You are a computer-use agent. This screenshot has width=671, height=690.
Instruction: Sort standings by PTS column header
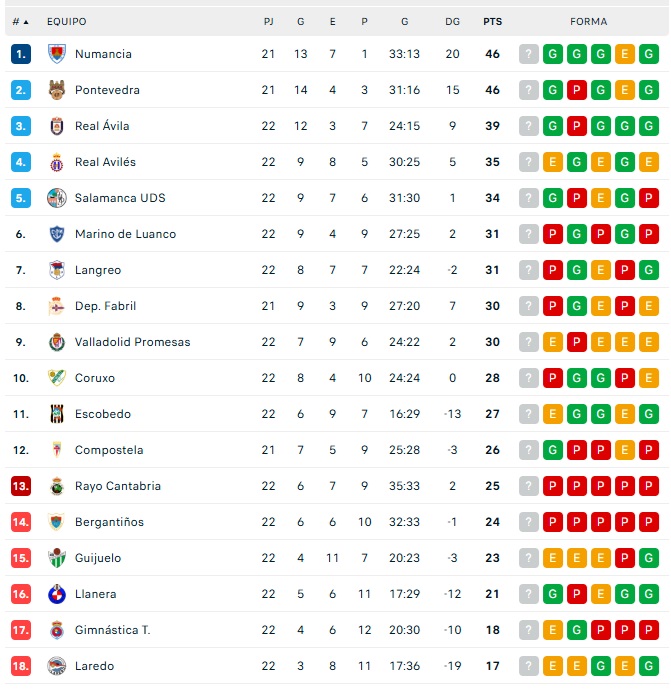pos(492,21)
